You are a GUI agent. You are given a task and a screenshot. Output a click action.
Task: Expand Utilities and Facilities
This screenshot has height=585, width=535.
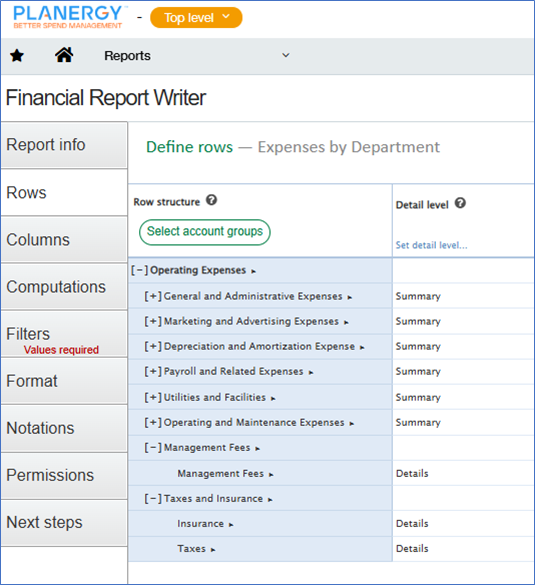click(153, 397)
